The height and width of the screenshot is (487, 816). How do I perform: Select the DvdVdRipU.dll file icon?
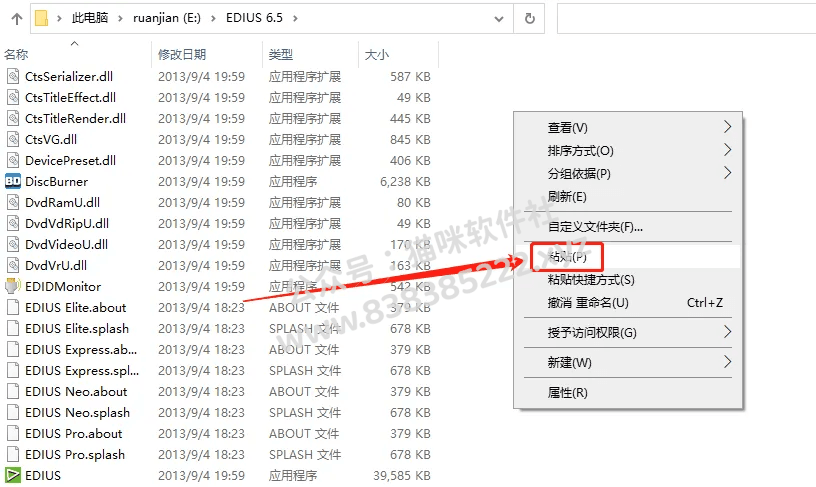[13, 223]
